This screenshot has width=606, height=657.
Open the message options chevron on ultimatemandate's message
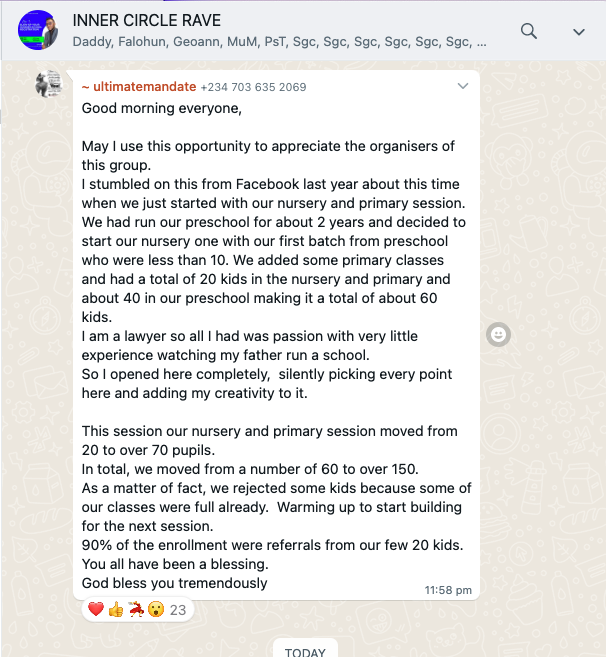463,86
